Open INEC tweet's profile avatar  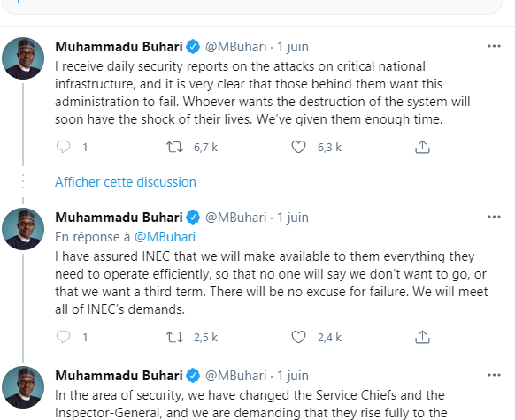23,229
